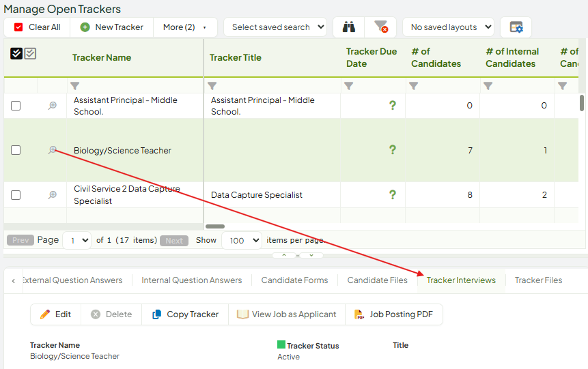Viewport: 588px width, 369px height.
Task: Click magnifier icon for Civil Service 2 row
Action: (53, 195)
